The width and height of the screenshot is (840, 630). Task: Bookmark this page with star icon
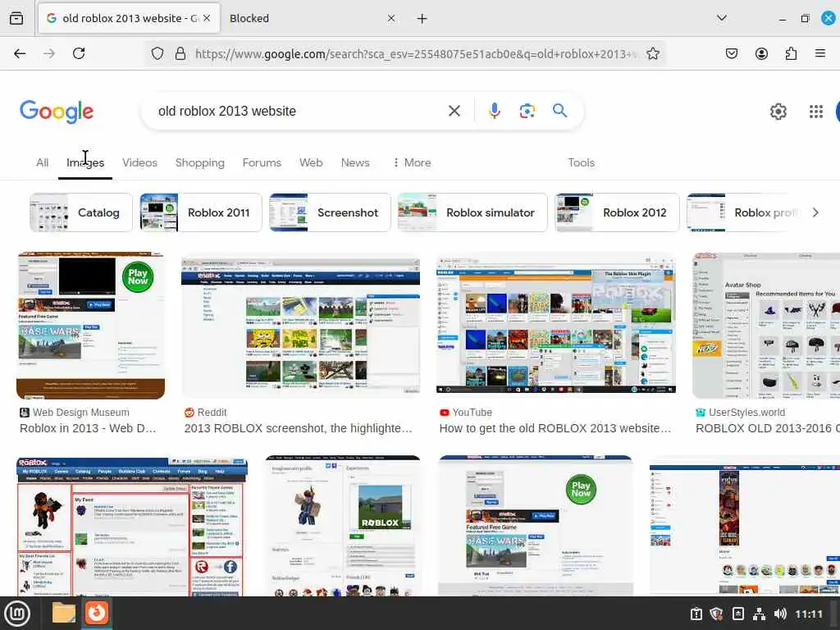coord(652,53)
